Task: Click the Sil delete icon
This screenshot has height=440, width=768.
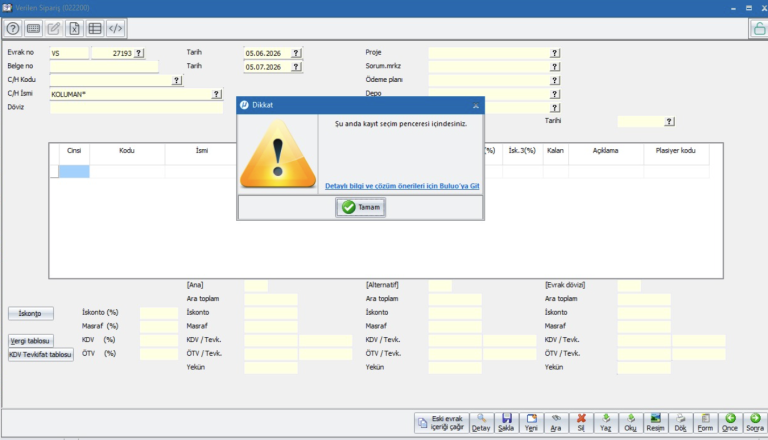Action: click(x=581, y=423)
